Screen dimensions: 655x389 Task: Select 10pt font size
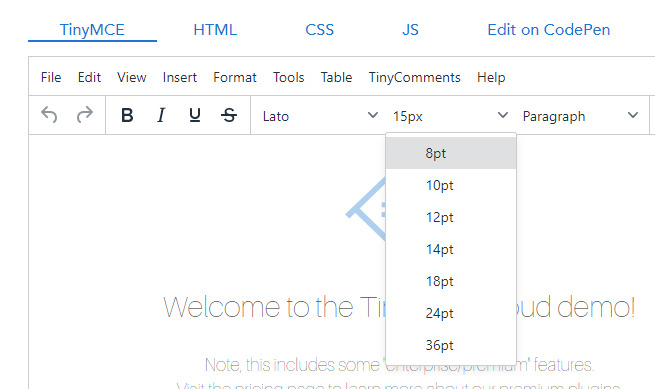(x=451, y=185)
